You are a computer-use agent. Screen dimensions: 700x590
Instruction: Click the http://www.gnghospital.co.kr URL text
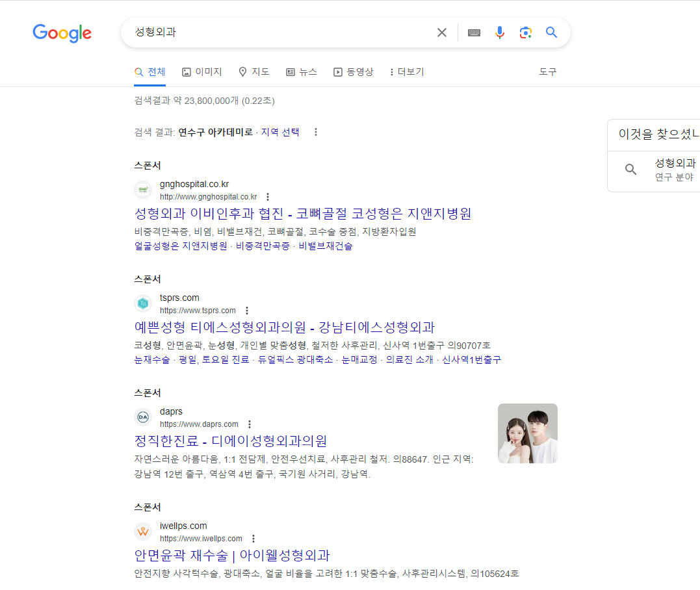coord(209,197)
